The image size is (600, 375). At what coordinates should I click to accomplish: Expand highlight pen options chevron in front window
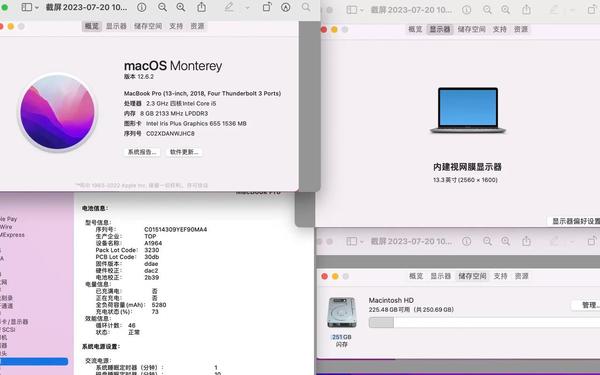pyautogui.click(x=247, y=8)
